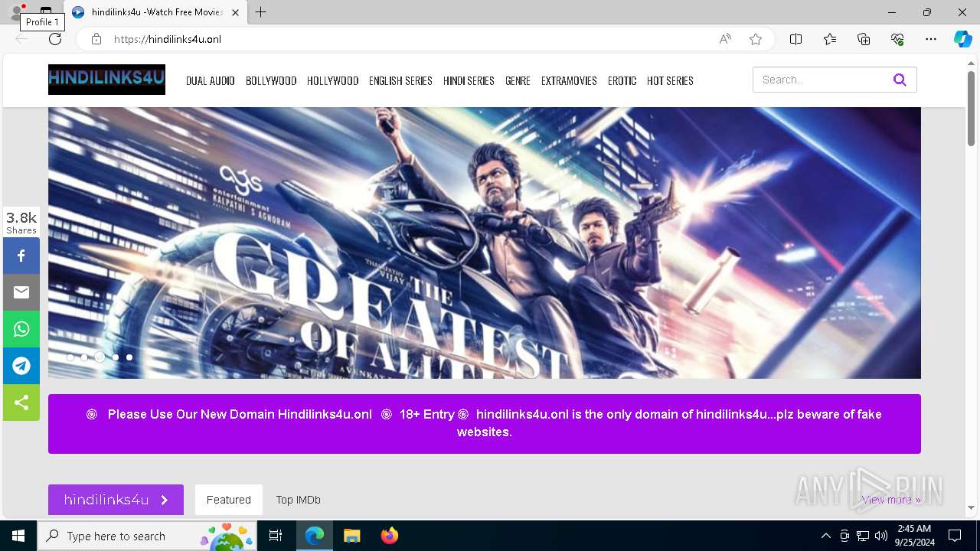Open the BOLLYWOOD menu
The image size is (980, 551).
coord(271,80)
